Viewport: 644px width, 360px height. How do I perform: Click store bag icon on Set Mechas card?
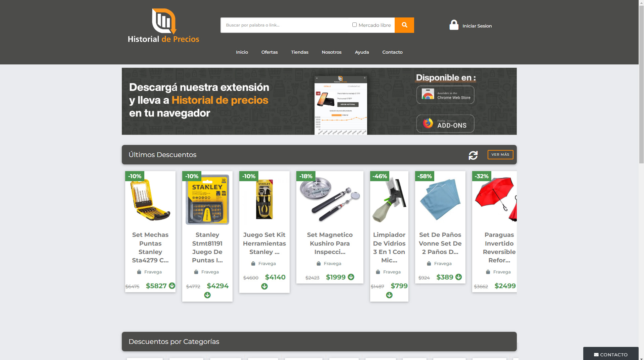pyautogui.click(x=139, y=272)
